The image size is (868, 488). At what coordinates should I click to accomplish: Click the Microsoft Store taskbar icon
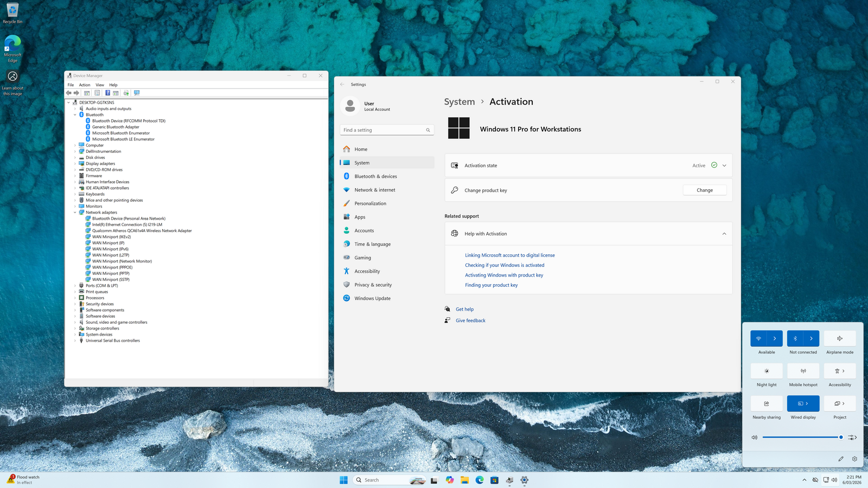tap(494, 480)
